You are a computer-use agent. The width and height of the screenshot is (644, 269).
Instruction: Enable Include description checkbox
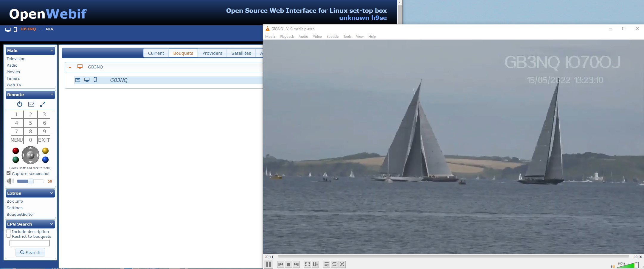[x=9, y=231]
